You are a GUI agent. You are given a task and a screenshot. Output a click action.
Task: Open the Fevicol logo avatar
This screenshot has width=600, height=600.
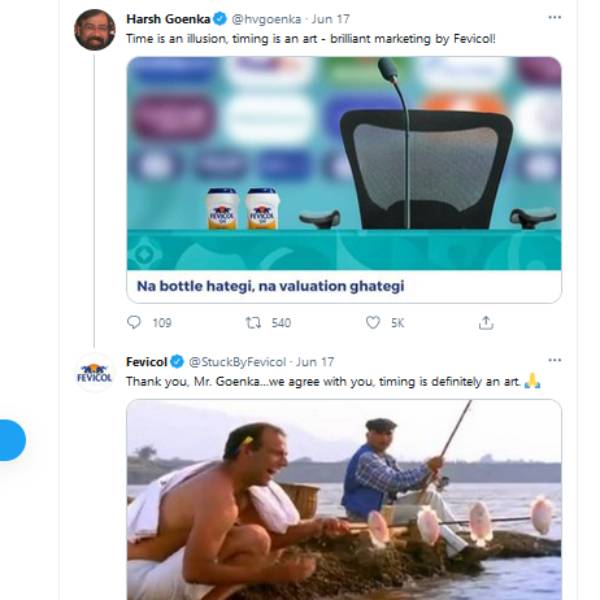(x=94, y=373)
